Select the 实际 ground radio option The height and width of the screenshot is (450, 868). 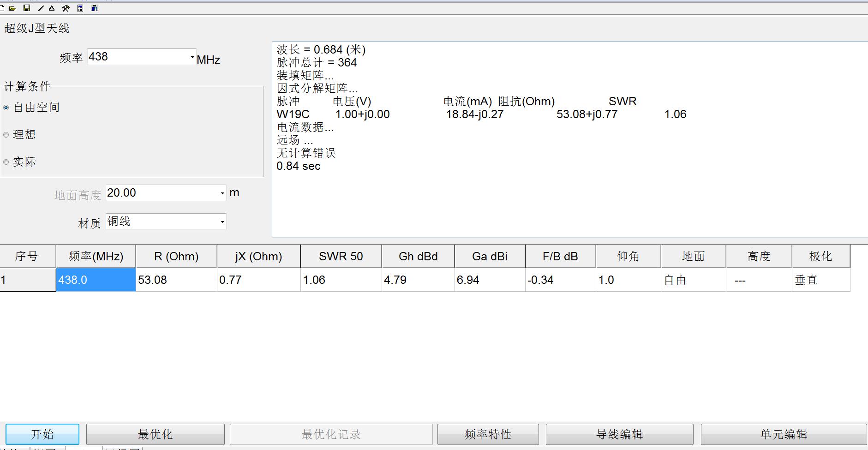[6, 162]
